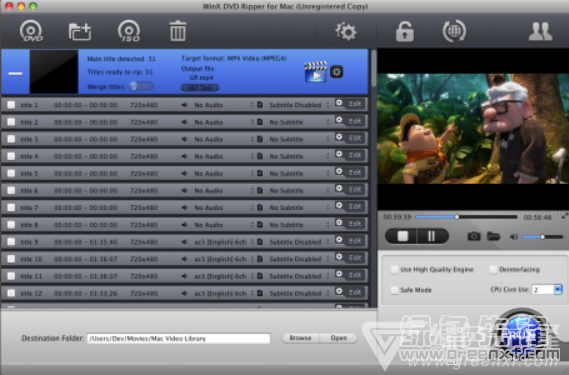Pause the preview playback
Screen dimensions: 569x375
point(431,236)
